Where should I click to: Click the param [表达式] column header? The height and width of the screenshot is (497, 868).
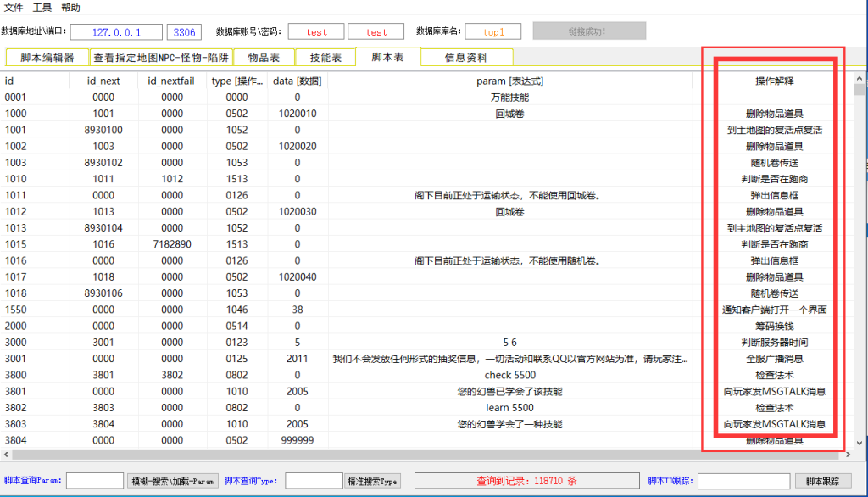(x=509, y=81)
